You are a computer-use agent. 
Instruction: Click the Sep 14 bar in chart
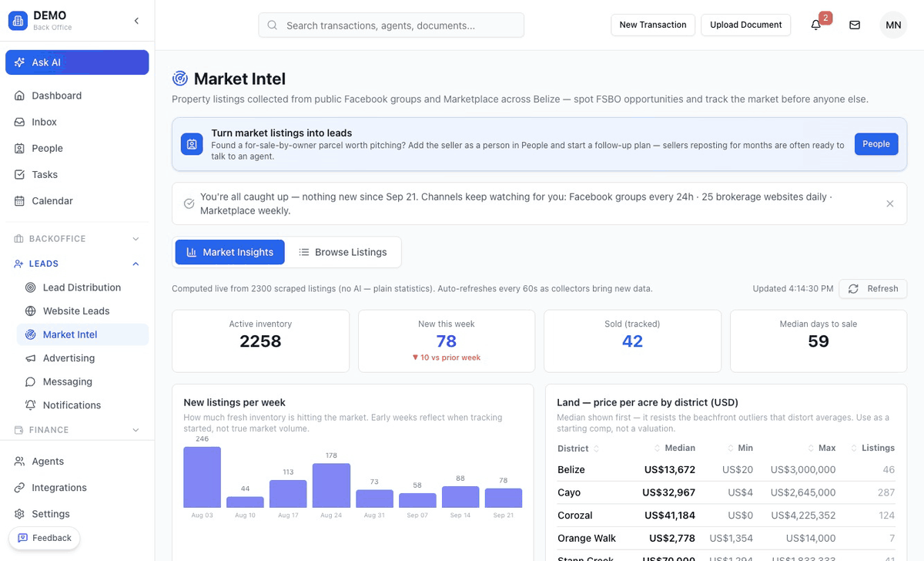click(x=460, y=497)
